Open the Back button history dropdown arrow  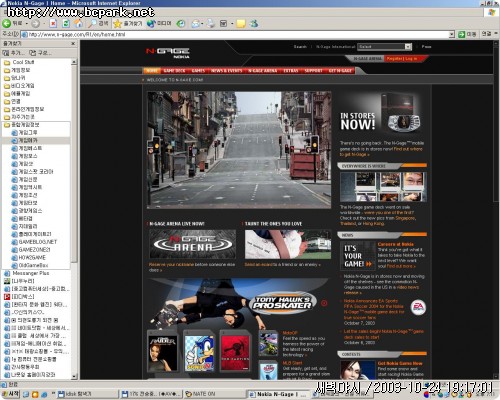pyautogui.click(x=26, y=24)
